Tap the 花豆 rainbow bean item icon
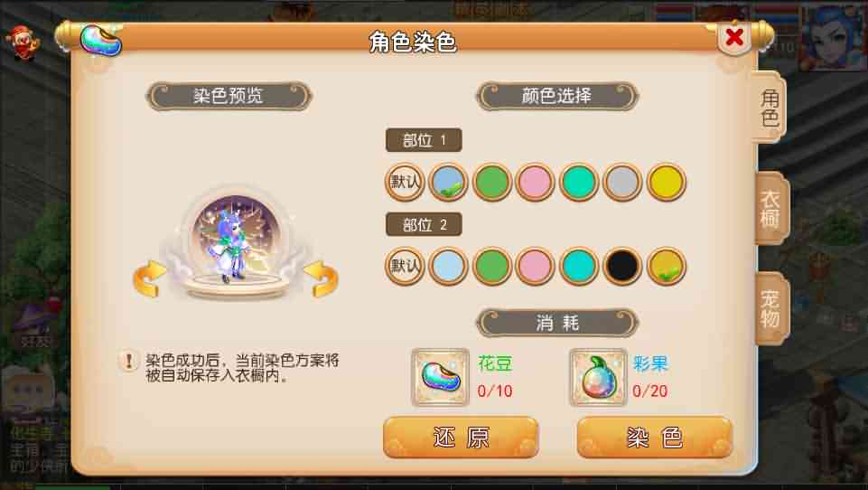Image resolution: width=868 pixels, height=490 pixels. point(441,377)
